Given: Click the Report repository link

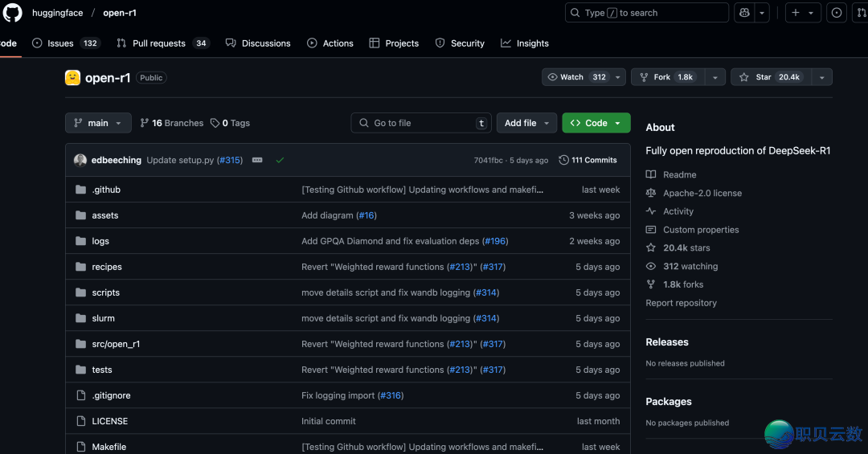Looking at the screenshot, I should click(681, 303).
